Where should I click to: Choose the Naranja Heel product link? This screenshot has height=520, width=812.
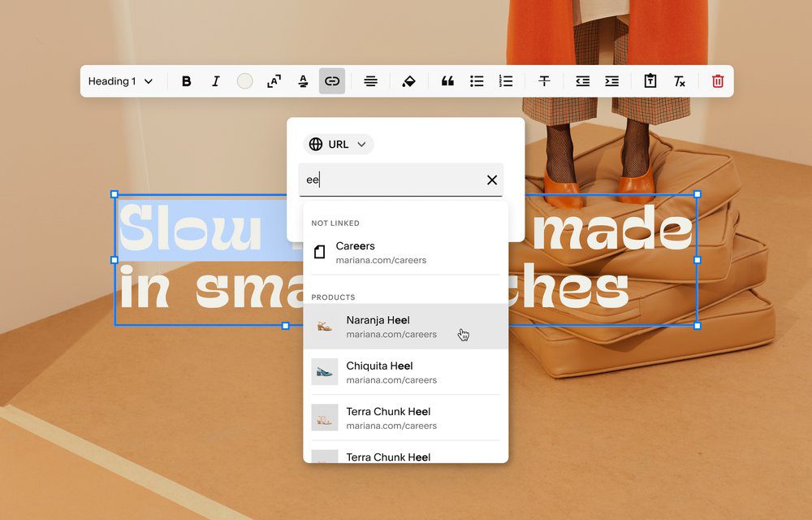coord(382,327)
